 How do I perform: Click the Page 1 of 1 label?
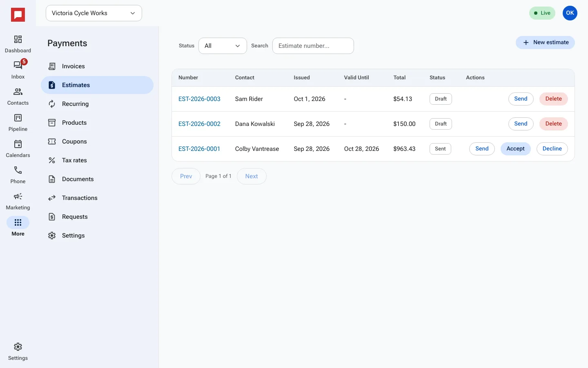(218, 176)
